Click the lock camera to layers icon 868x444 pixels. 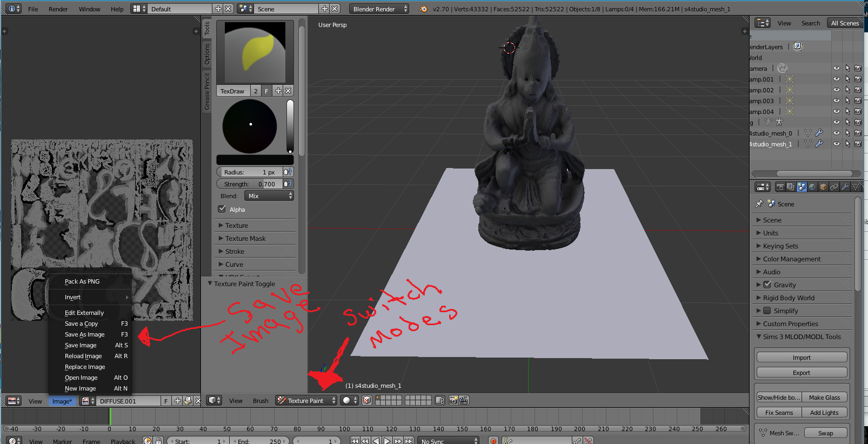440,400
